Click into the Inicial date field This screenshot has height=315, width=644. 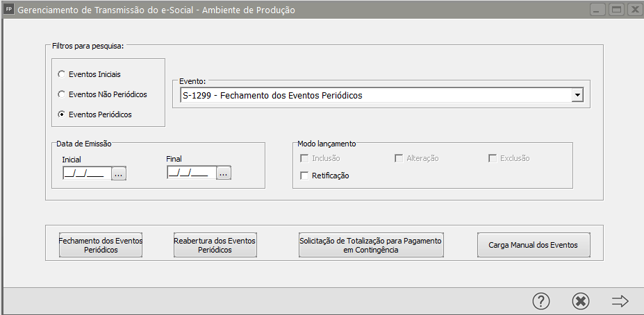point(84,174)
